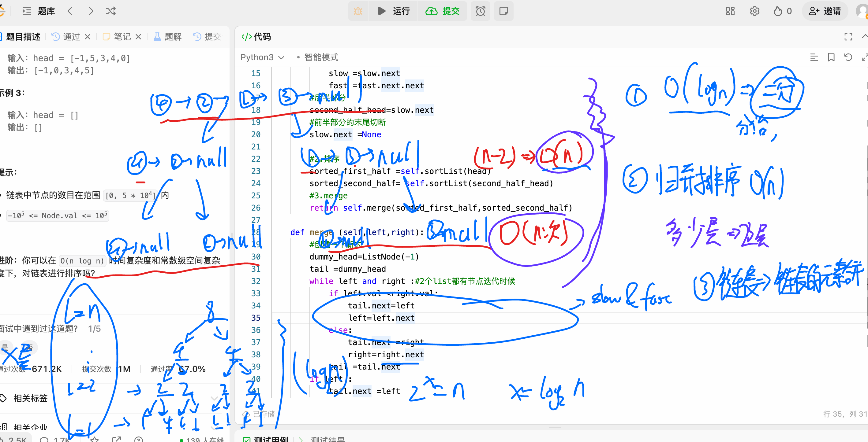Open the alarm clock timer
868x442 pixels.
click(480, 11)
